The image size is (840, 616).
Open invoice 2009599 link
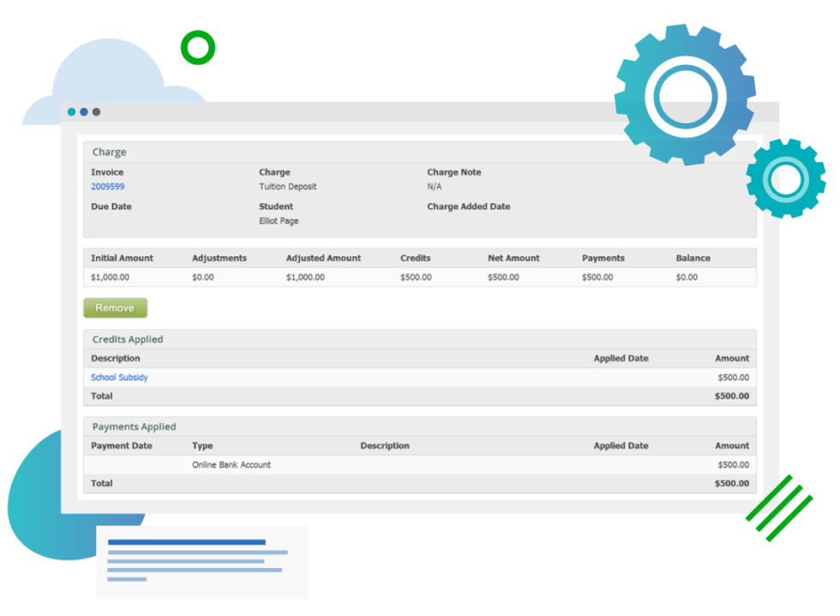pyautogui.click(x=108, y=187)
